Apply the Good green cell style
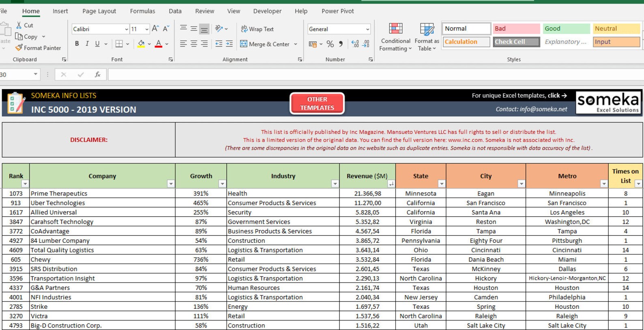This screenshot has width=644, height=330. point(566,29)
